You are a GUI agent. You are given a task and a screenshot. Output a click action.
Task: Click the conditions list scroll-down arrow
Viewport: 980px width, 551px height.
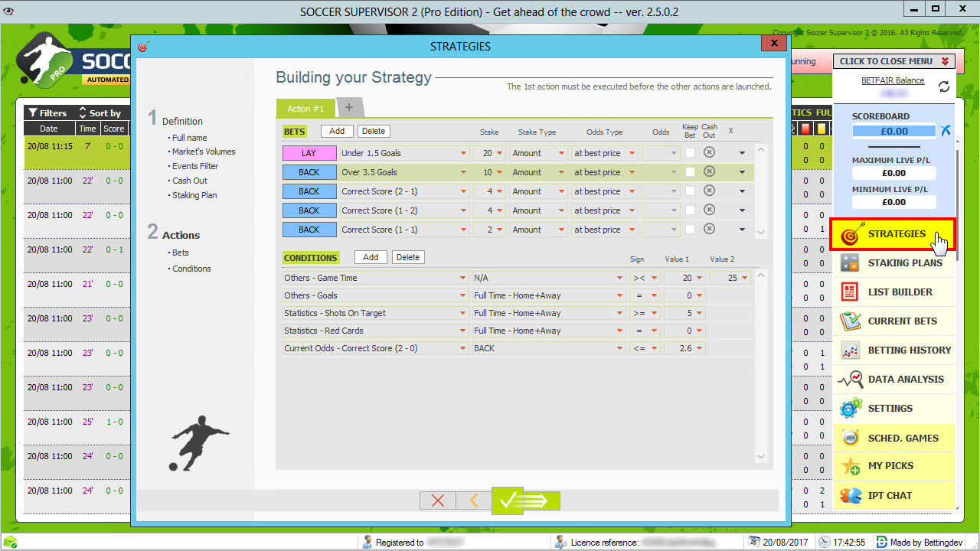pyautogui.click(x=761, y=457)
